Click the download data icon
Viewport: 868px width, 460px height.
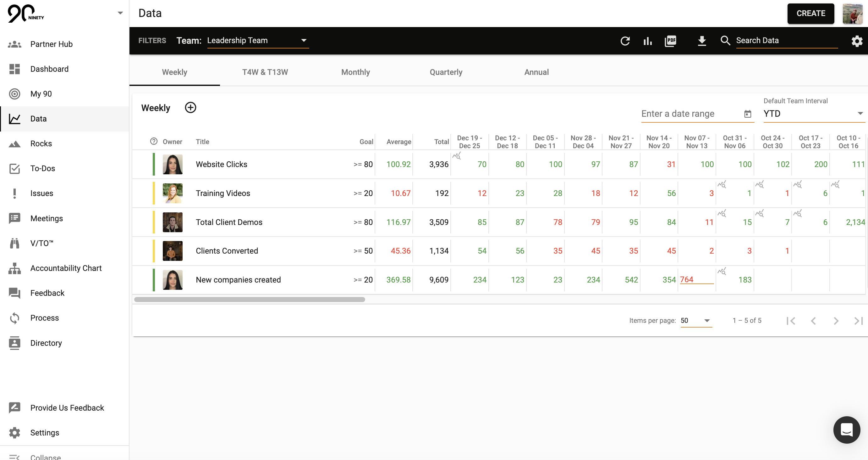click(701, 41)
